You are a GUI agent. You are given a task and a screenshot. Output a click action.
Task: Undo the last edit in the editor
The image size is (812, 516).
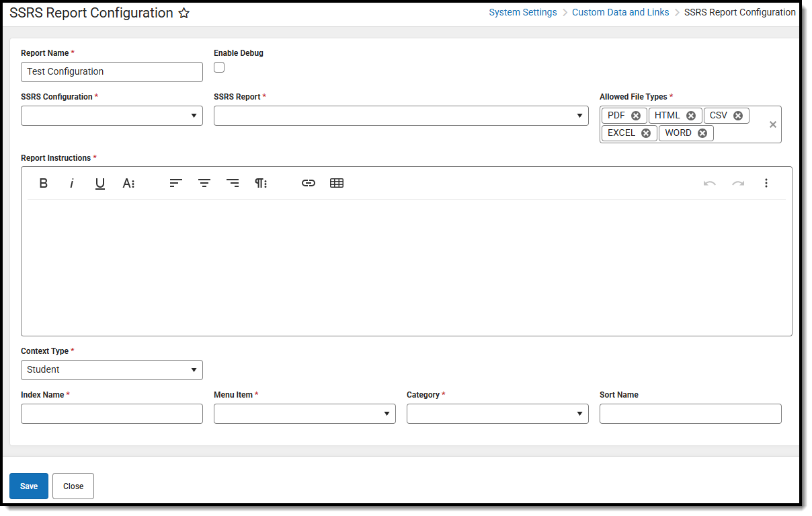point(710,183)
